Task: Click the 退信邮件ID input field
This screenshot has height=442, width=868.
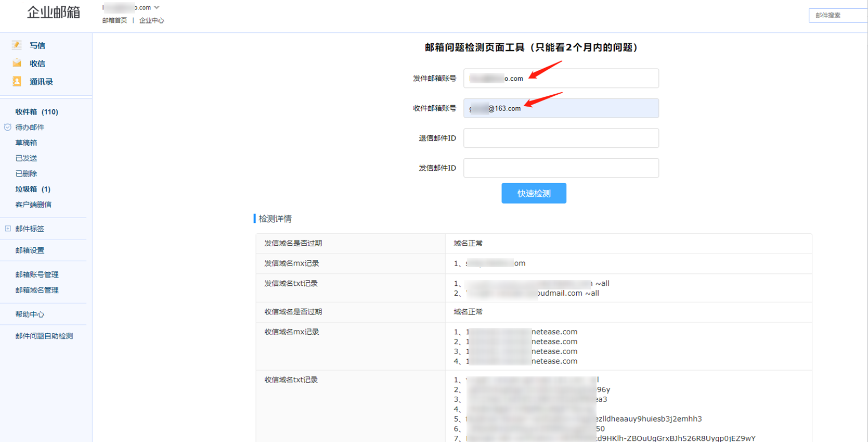Action: [561, 138]
